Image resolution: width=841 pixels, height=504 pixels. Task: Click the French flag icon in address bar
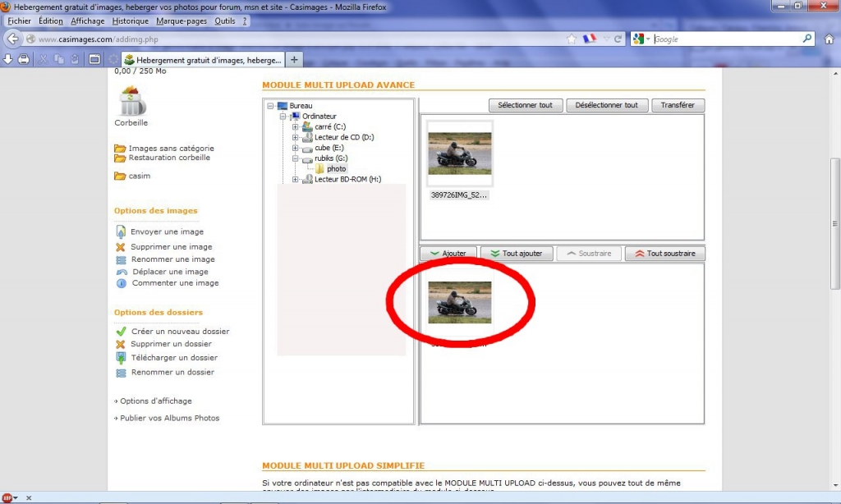coord(590,39)
